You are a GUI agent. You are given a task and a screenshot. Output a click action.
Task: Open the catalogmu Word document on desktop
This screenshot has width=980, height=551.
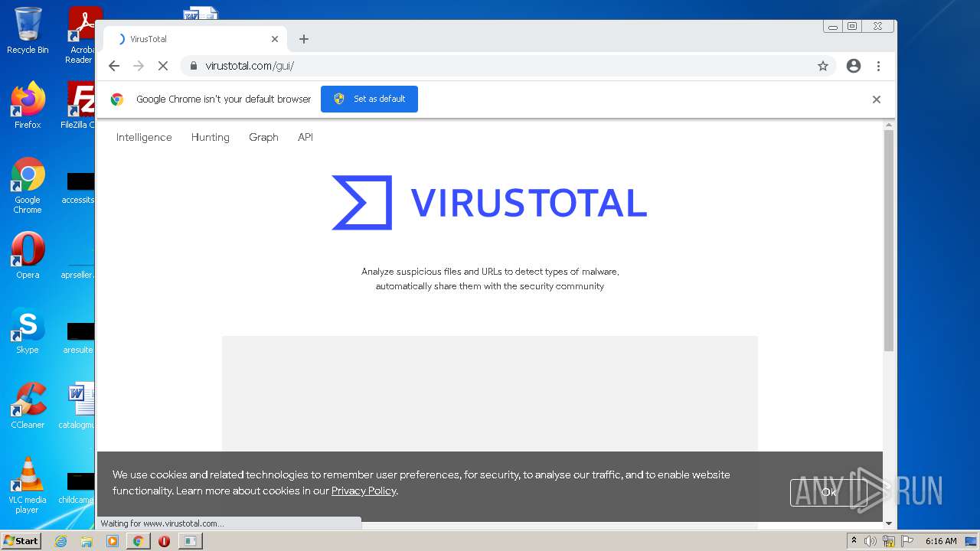click(x=78, y=406)
